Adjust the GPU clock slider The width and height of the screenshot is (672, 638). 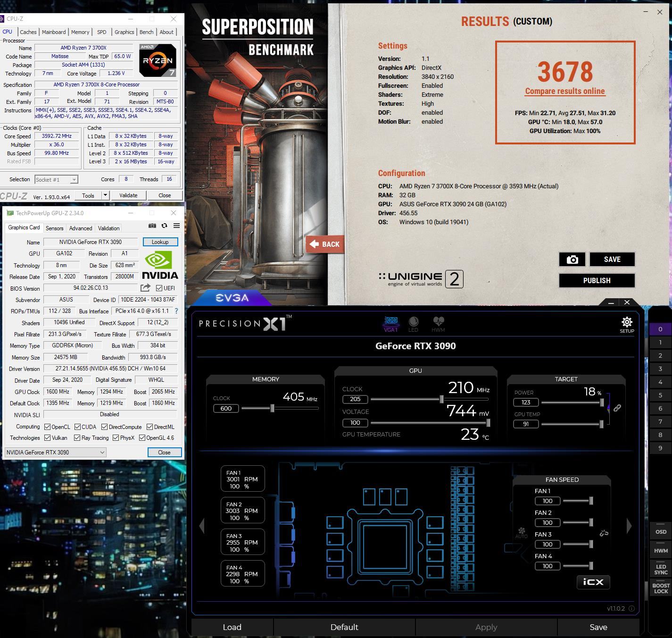441,399
